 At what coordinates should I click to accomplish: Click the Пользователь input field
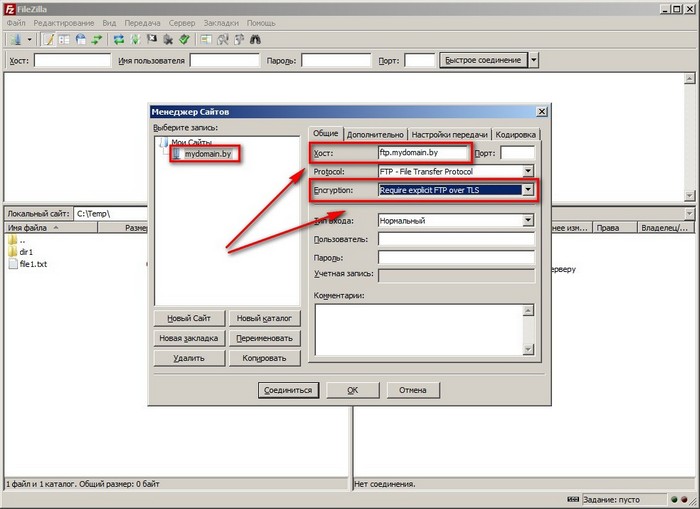[x=456, y=239]
